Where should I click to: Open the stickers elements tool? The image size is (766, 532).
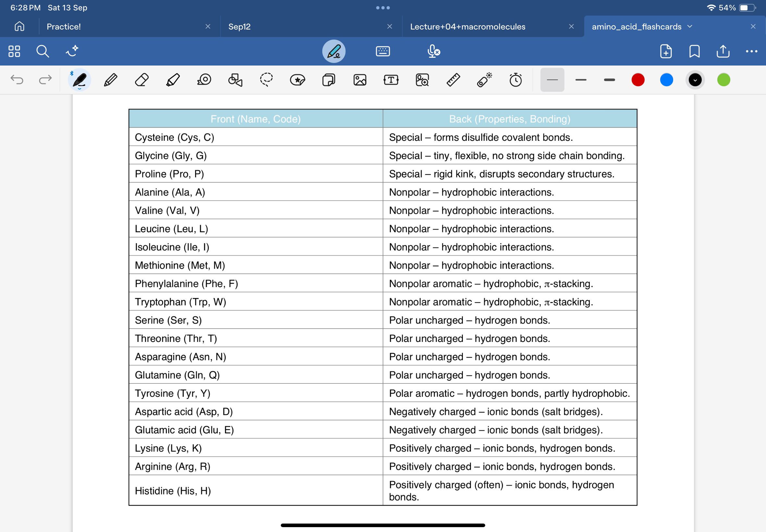click(x=297, y=80)
